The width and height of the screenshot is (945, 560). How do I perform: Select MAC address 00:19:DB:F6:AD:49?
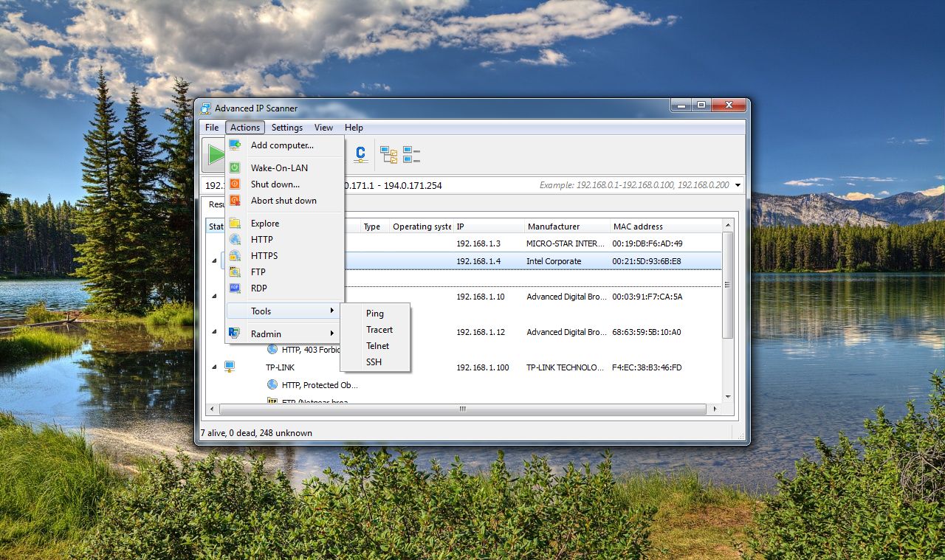(x=647, y=243)
